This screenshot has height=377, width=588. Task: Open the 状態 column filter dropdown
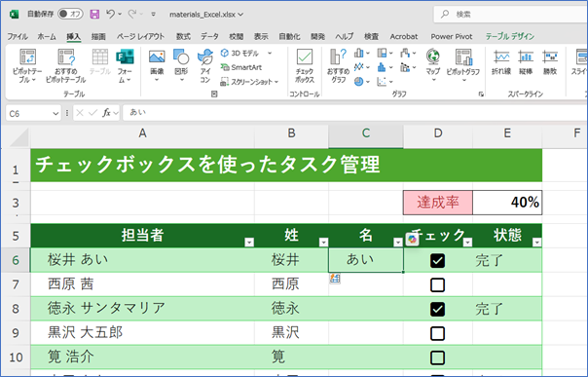click(537, 243)
